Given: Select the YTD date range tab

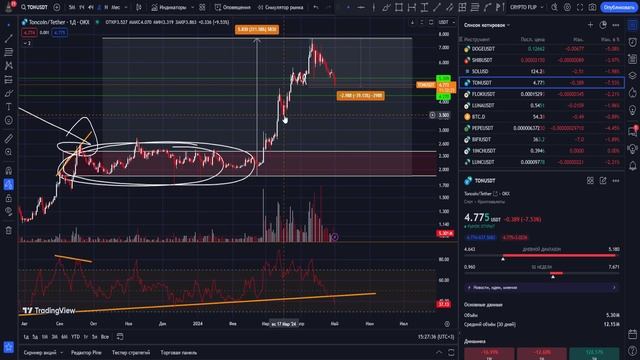Looking at the screenshot, I should tap(76, 337).
